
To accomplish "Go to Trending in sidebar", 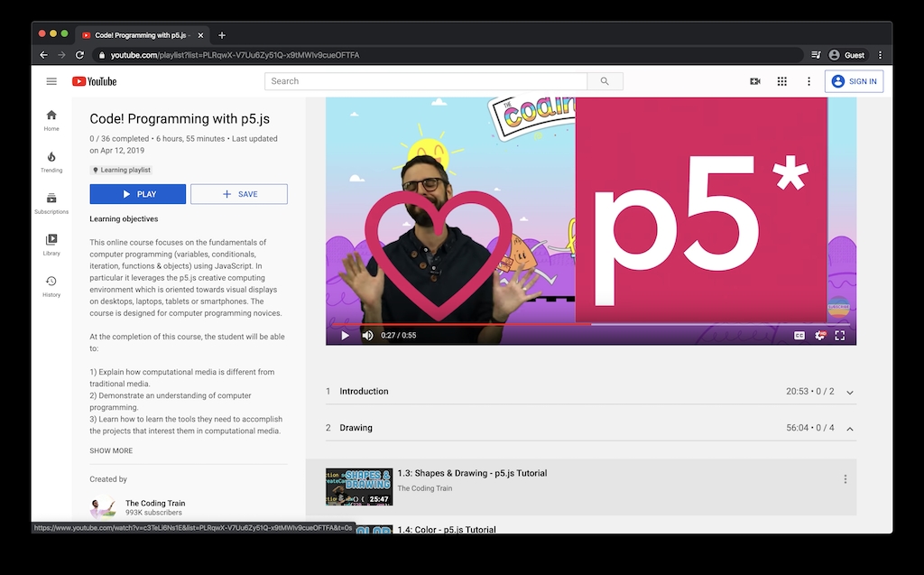I will pyautogui.click(x=51, y=162).
